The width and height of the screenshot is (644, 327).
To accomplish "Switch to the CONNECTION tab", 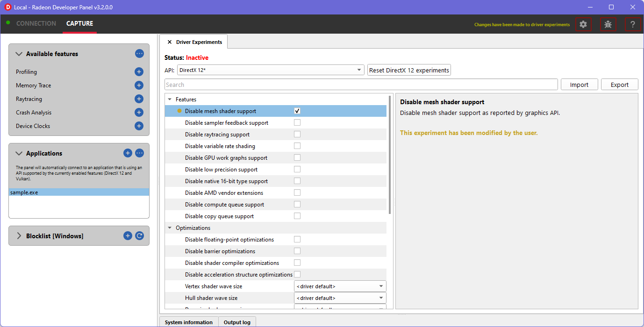I will [36, 23].
